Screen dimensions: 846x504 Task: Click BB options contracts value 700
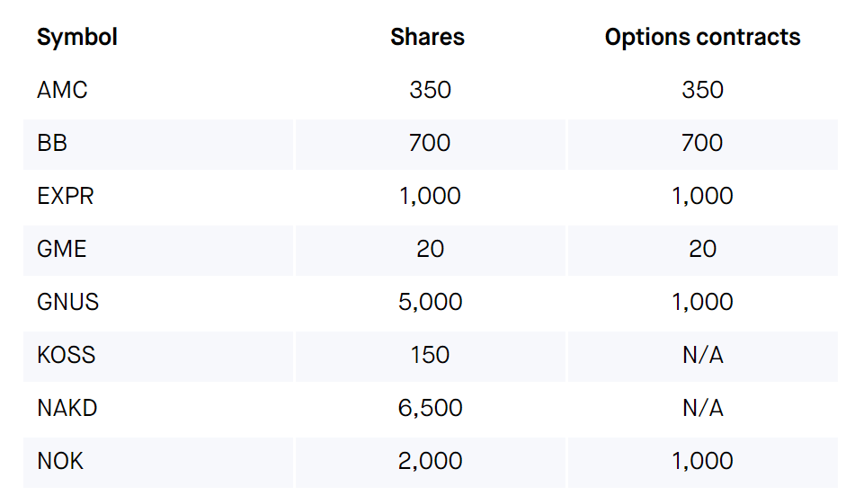[702, 144]
